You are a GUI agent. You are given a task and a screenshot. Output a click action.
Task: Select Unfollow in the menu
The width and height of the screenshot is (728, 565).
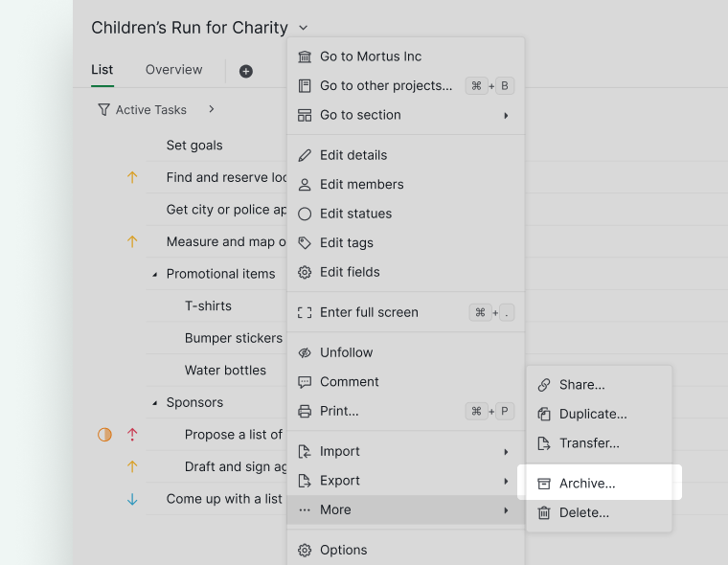[x=406, y=352]
